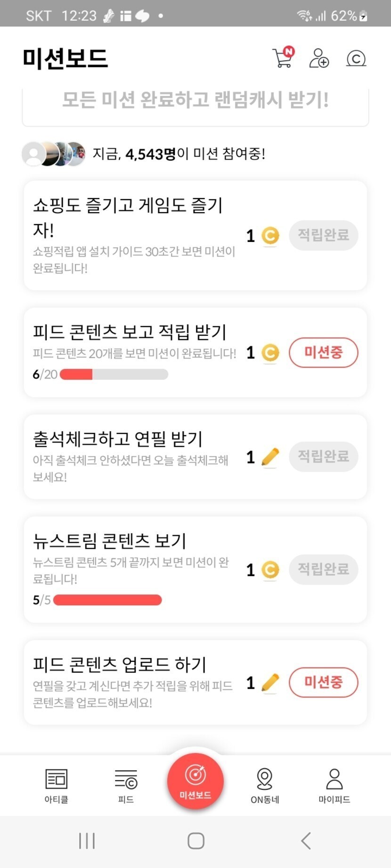Open the 아티클 tab
Image resolution: width=391 pixels, height=868 pixels.
57,785
